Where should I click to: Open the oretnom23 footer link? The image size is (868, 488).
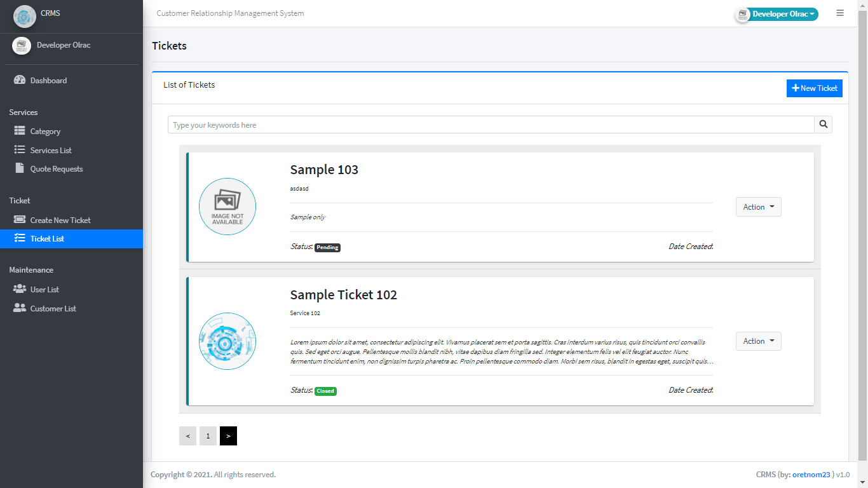810,475
